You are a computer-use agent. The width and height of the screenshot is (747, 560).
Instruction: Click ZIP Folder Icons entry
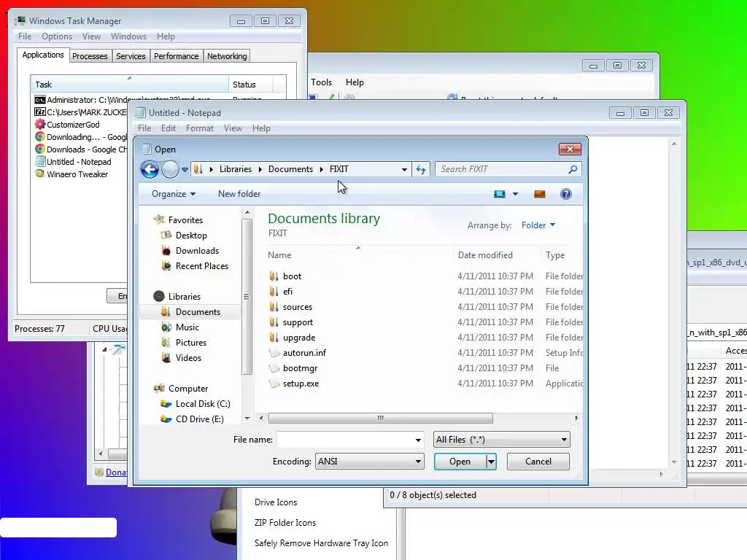(285, 522)
